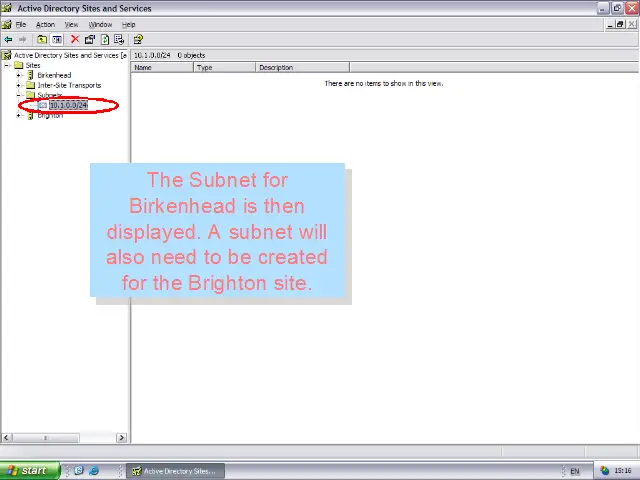This screenshot has height=480, width=640.
Task: Click the taskbar clock showing 15:16
Action: tap(623, 471)
